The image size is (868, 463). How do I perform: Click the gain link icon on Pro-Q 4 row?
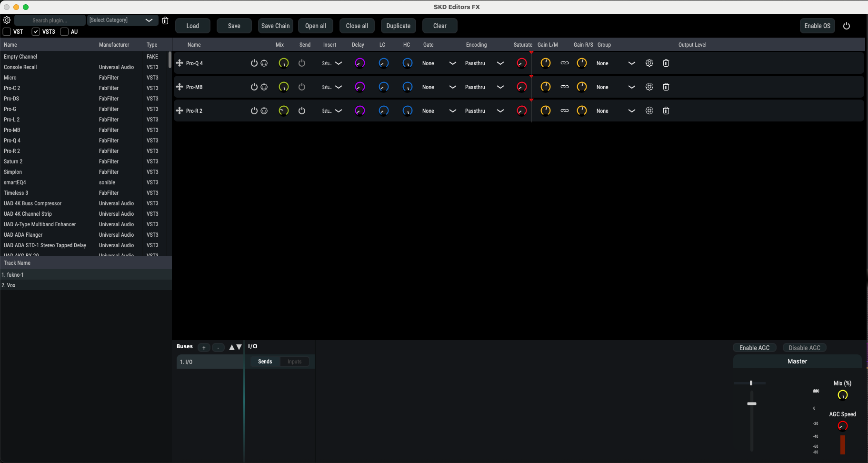(x=565, y=63)
